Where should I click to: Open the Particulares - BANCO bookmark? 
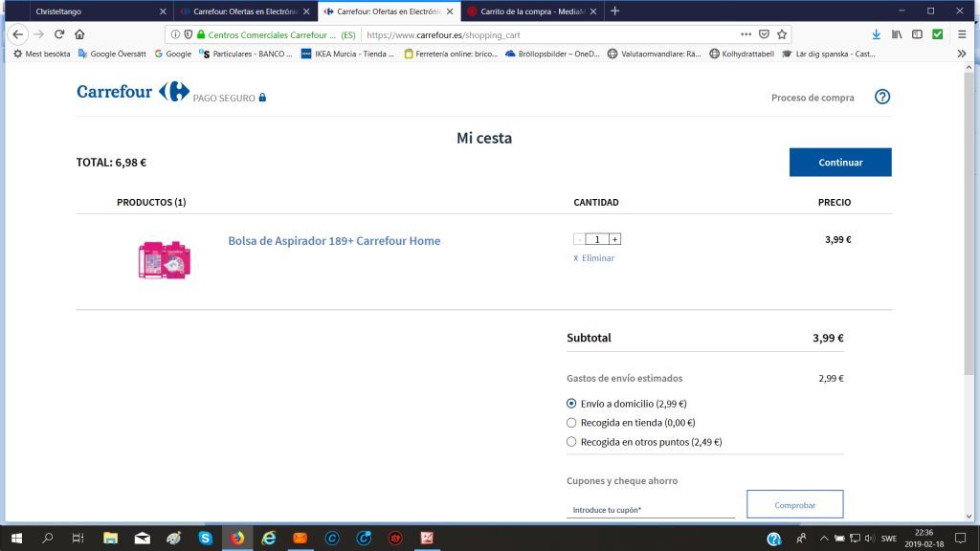coord(246,54)
